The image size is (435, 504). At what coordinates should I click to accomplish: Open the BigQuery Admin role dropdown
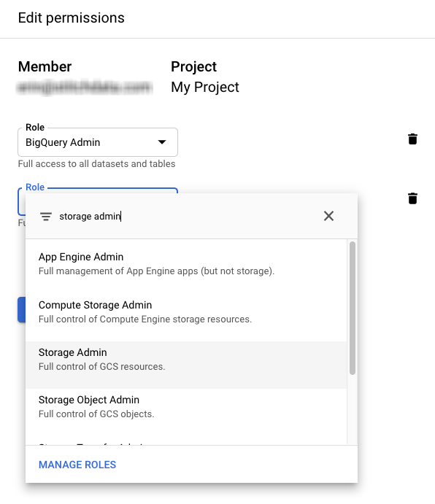[x=98, y=142]
